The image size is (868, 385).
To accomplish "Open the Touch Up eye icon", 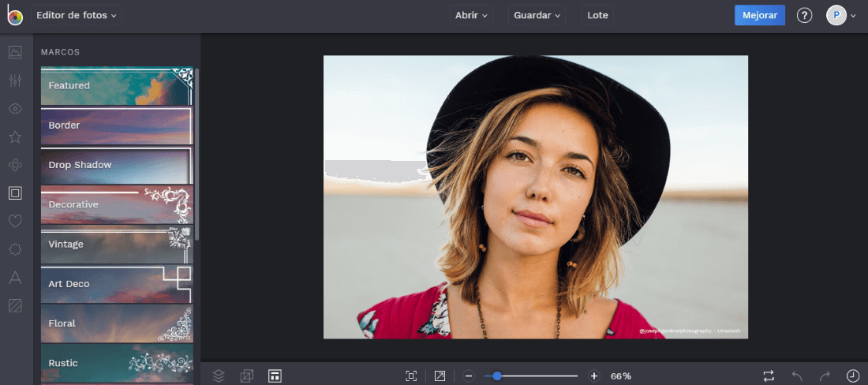I will pyautogui.click(x=14, y=109).
